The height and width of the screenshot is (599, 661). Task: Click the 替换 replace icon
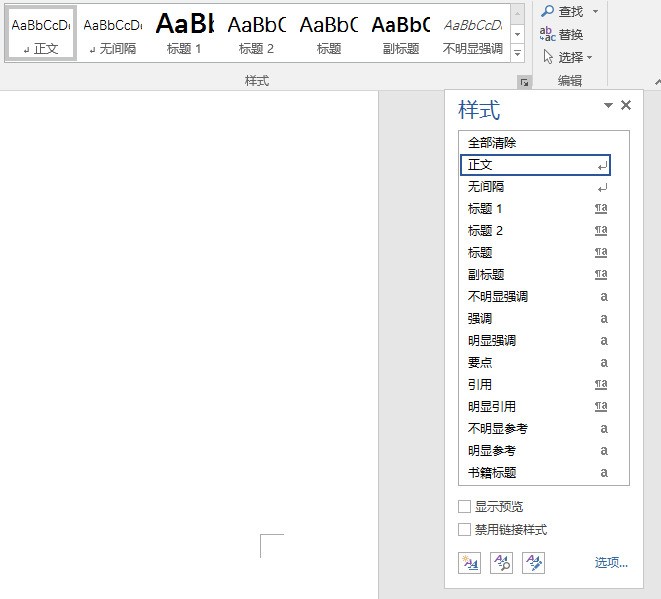point(547,34)
